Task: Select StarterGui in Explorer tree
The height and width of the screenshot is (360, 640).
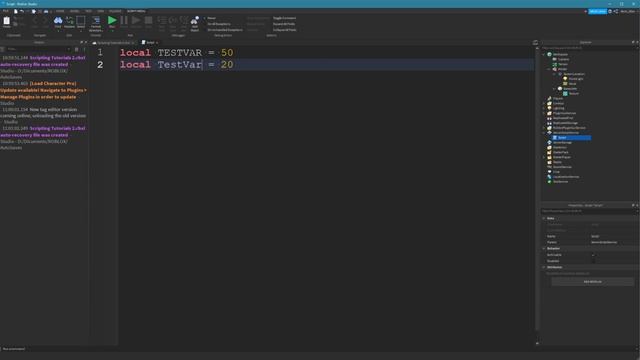Action: pos(560,147)
